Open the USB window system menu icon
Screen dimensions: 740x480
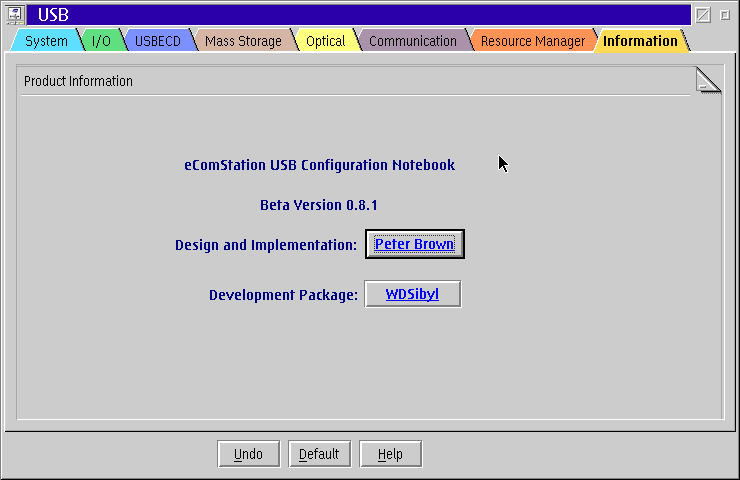(x=15, y=15)
